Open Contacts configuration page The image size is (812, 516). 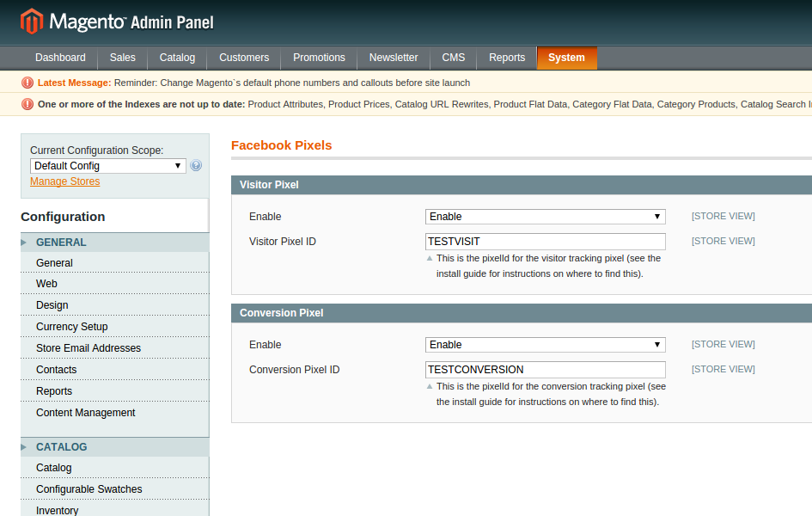click(x=115, y=370)
